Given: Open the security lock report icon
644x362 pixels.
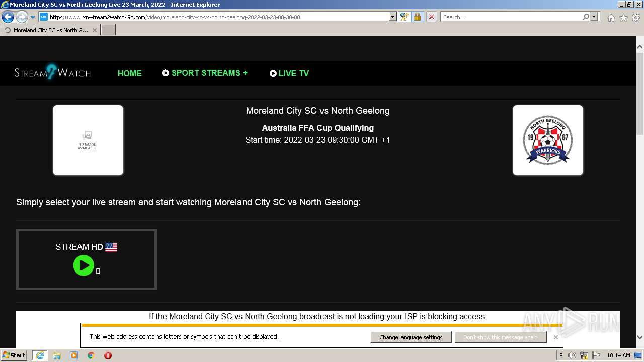Looking at the screenshot, I should 417,17.
